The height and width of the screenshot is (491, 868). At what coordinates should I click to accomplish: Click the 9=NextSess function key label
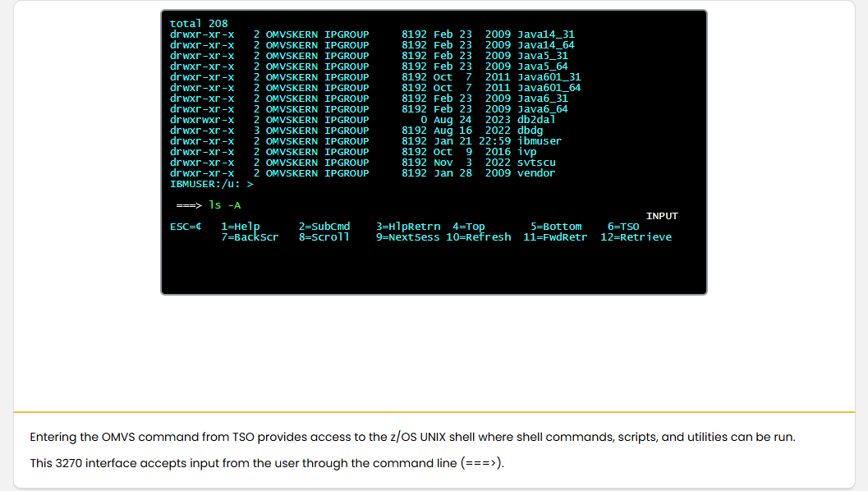pyautogui.click(x=408, y=237)
